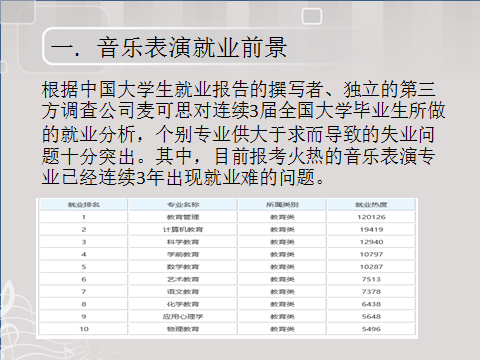Click the 计算机教育 table cell

(183, 229)
